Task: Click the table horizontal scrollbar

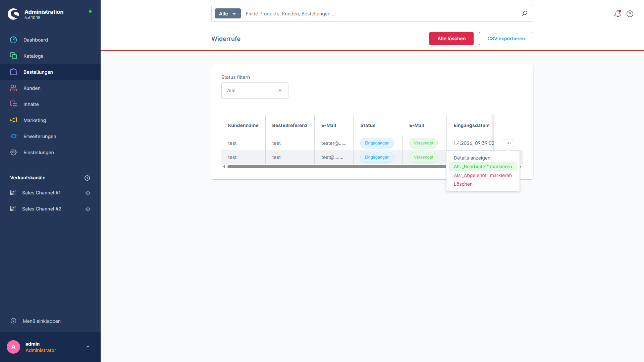Action: tap(337, 167)
